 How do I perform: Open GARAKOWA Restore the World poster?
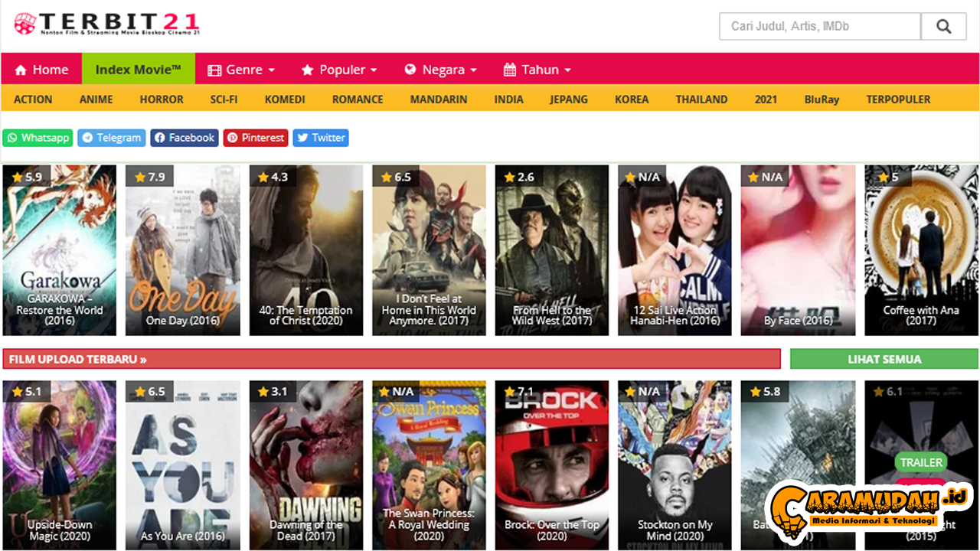pyautogui.click(x=60, y=250)
